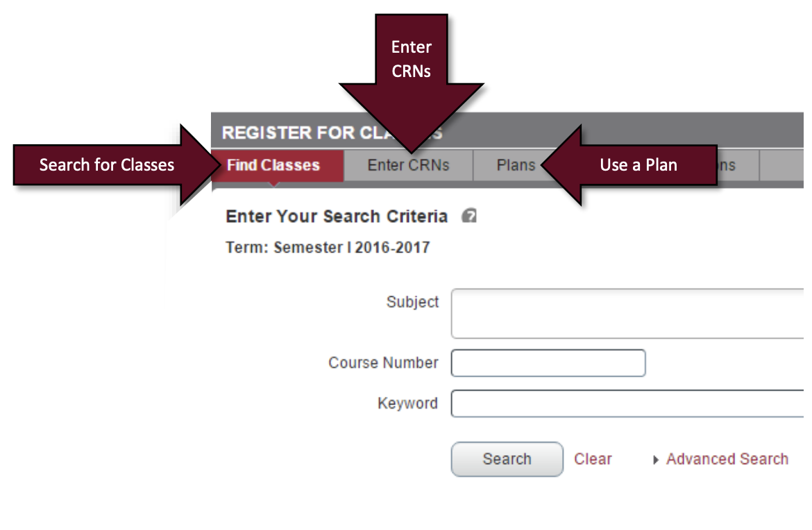This screenshot has width=812, height=530.
Task: Click the Use a Plan arrow callout
Action: (x=638, y=165)
